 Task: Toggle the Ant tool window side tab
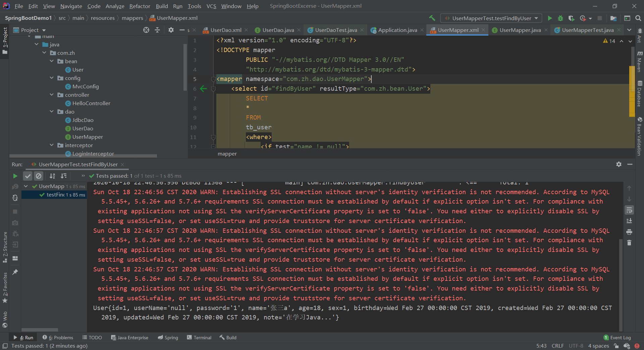tap(640, 36)
